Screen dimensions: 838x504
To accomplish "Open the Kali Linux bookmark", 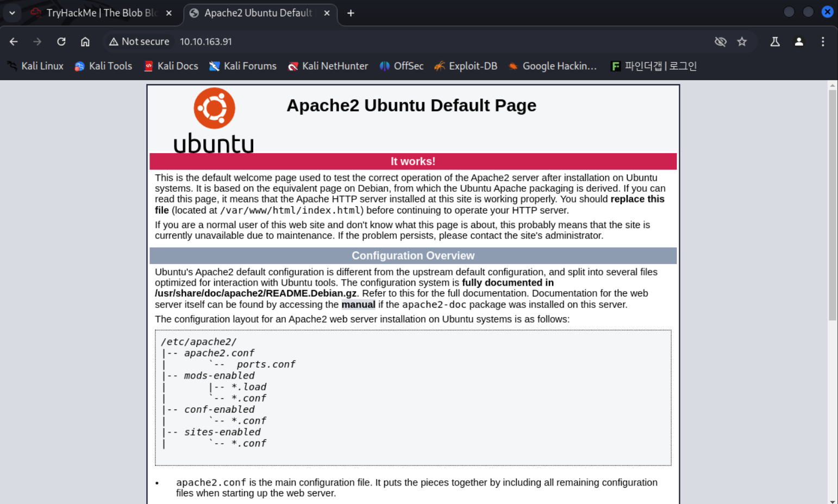I will (35, 66).
